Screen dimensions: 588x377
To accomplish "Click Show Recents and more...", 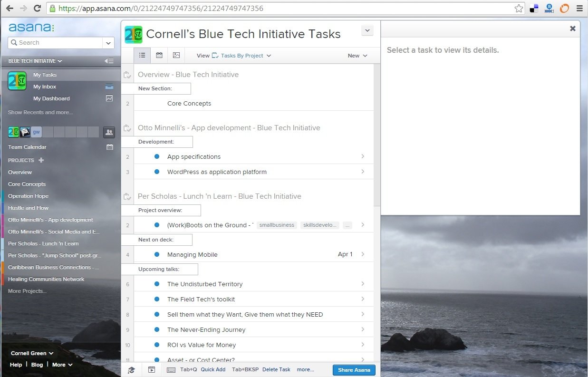I will [40, 112].
